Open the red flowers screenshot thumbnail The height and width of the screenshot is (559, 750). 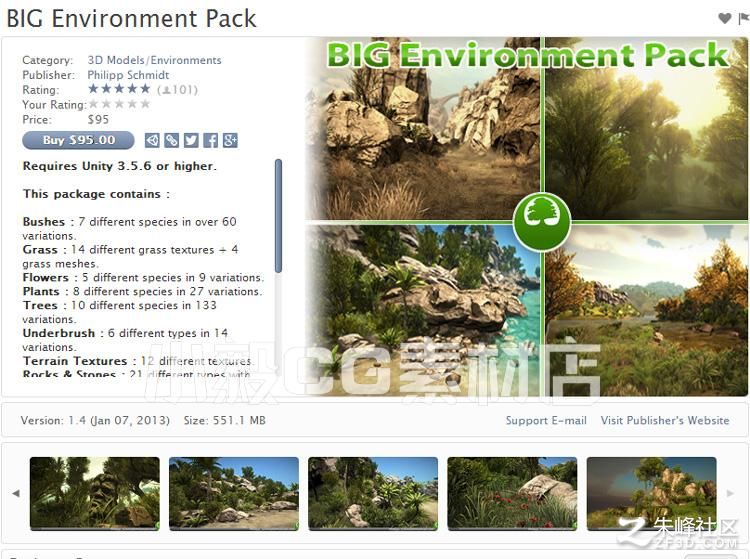coord(512,493)
